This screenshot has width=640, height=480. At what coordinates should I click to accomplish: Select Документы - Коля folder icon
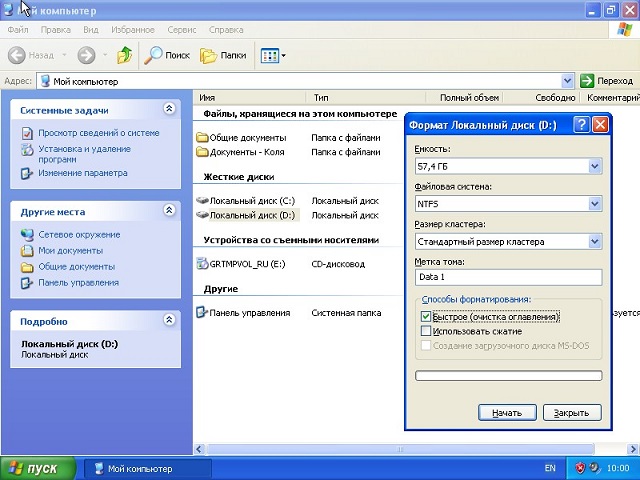pos(202,152)
